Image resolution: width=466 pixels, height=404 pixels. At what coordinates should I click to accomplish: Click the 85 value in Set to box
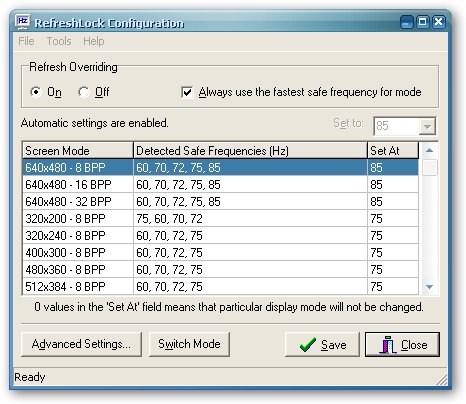pyautogui.click(x=382, y=126)
